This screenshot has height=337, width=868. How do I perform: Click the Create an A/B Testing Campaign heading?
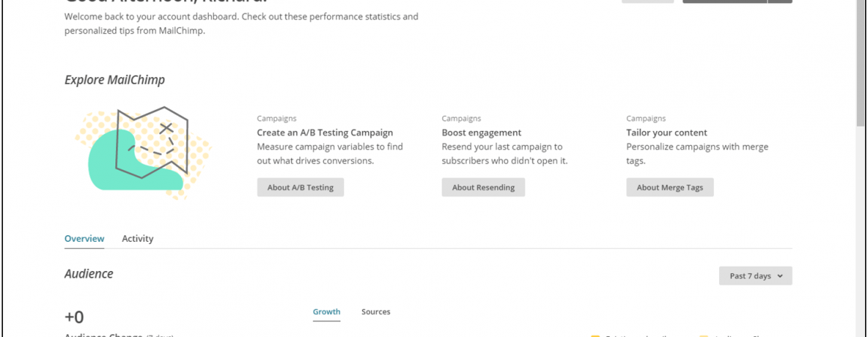(x=325, y=133)
